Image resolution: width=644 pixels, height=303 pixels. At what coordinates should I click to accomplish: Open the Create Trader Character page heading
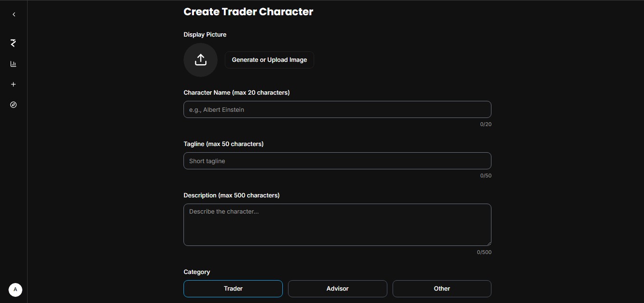[x=248, y=11]
